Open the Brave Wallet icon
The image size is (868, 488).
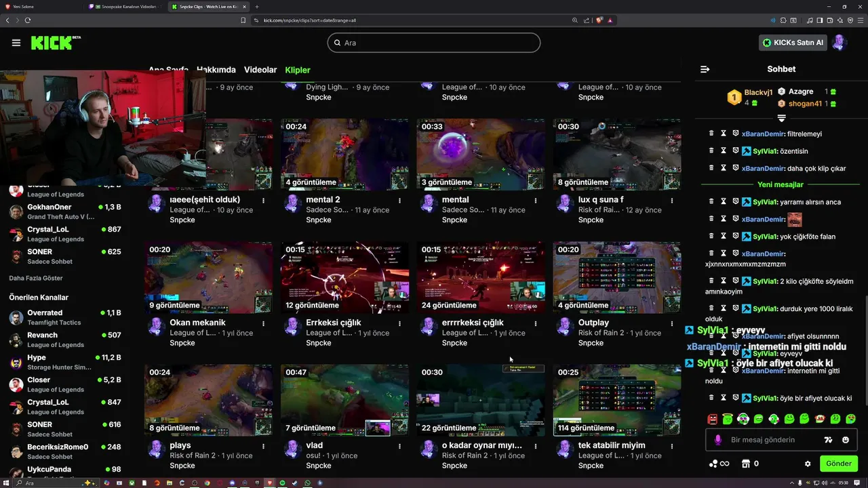click(829, 20)
